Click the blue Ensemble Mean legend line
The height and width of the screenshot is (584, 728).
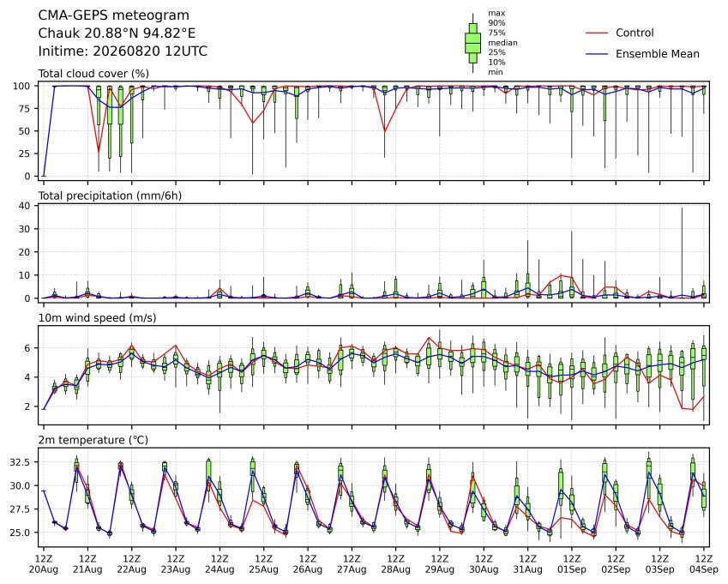[x=597, y=54]
